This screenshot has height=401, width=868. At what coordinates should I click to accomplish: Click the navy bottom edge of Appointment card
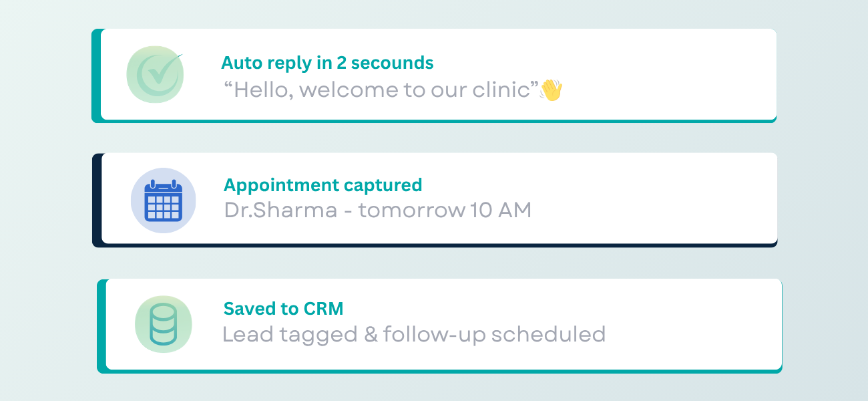point(434,245)
